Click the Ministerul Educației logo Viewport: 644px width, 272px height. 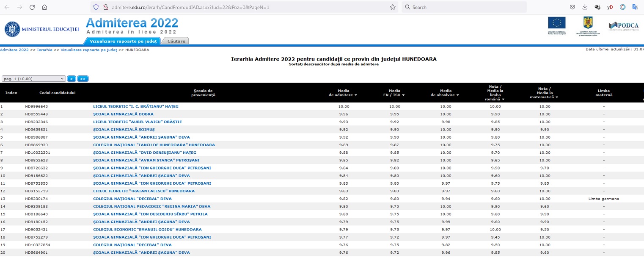41,29
